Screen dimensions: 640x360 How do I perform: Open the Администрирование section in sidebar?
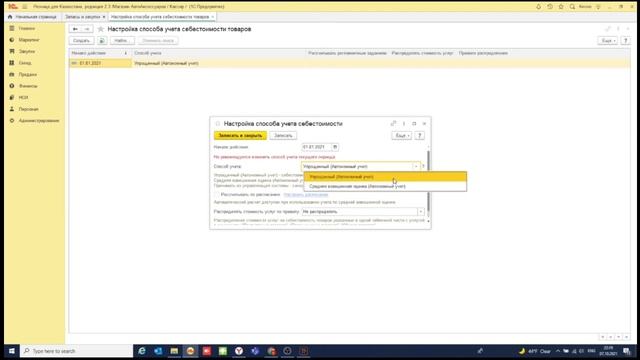[38, 121]
